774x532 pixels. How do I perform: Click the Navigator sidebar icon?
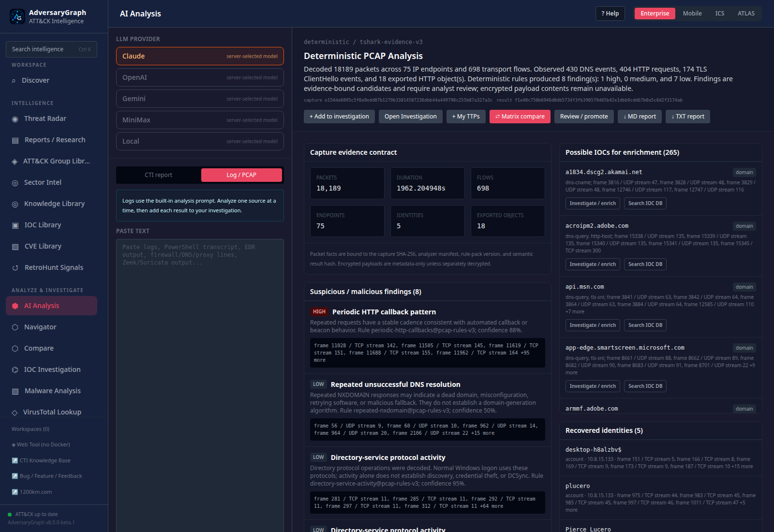15,327
